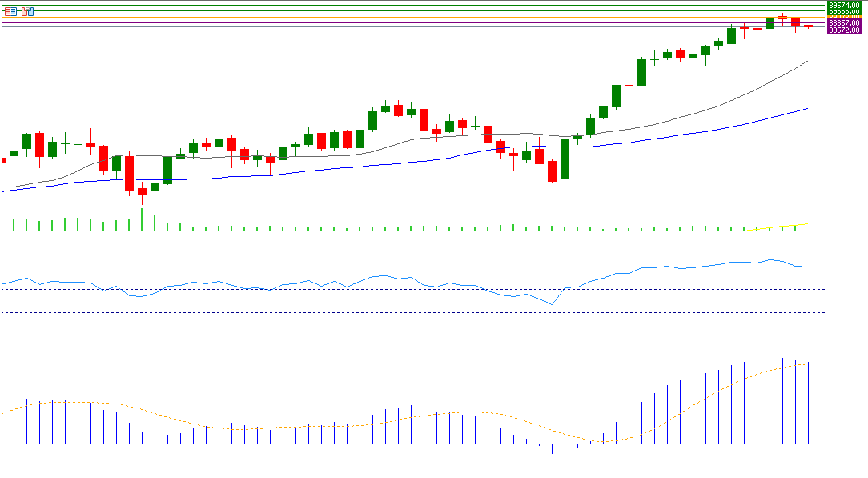Click the middle dashed RSI level line

400,289
